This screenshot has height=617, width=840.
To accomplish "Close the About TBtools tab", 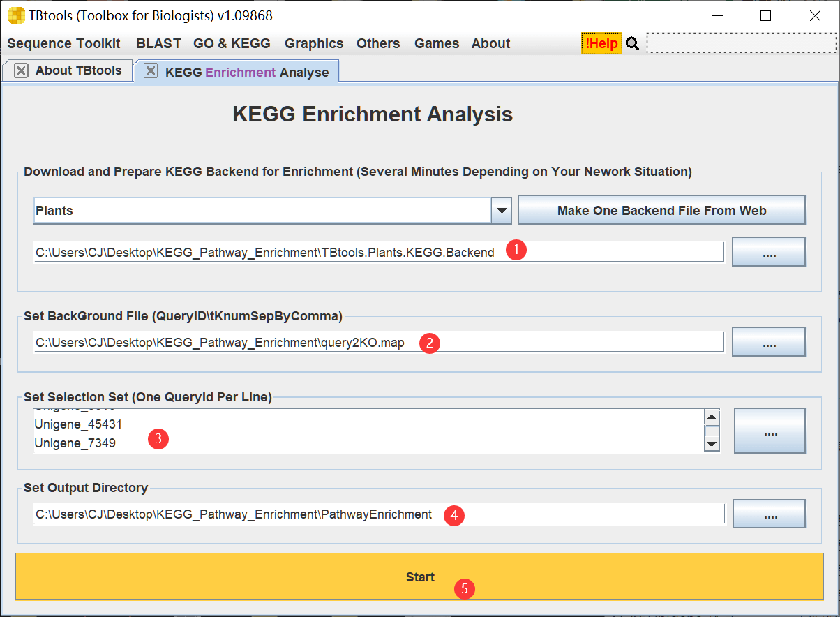I will click(21, 70).
